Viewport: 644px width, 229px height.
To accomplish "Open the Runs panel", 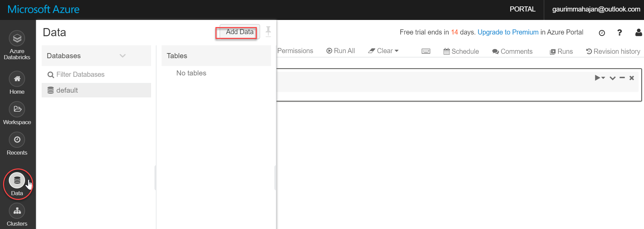I will pyautogui.click(x=561, y=51).
